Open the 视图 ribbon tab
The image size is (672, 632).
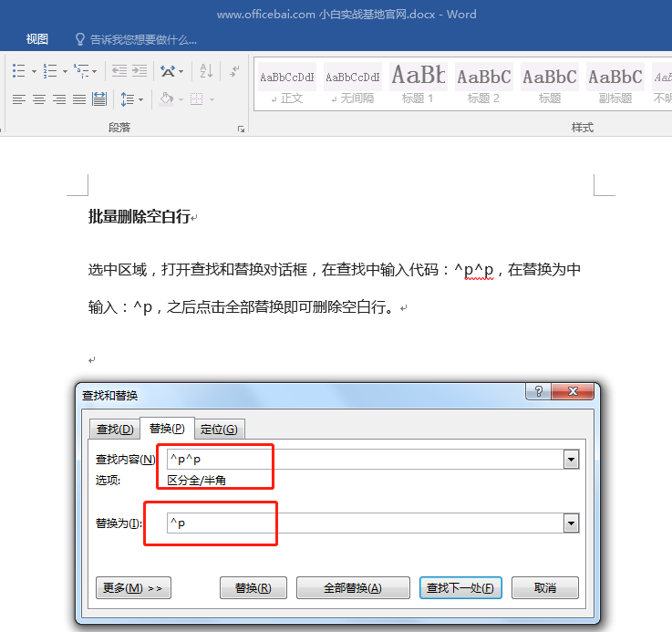(x=36, y=39)
